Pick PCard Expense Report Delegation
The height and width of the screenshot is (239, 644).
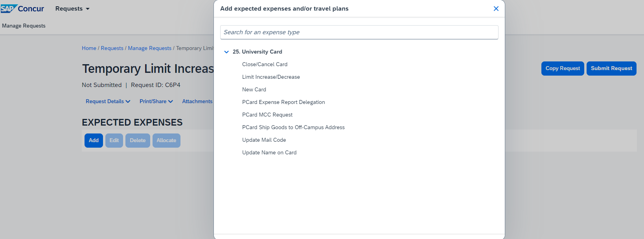pos(283,102)
